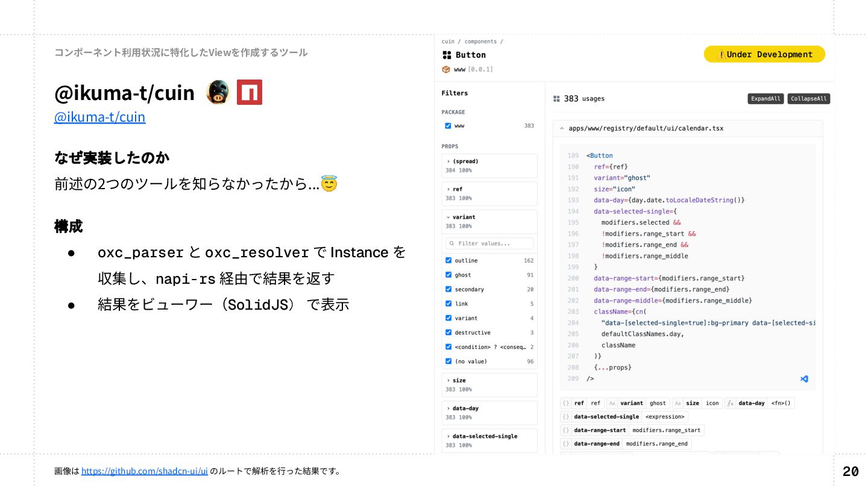The image size is (868, 488).
Task: Click the 構成 heading
Action: tap(68, 227)
